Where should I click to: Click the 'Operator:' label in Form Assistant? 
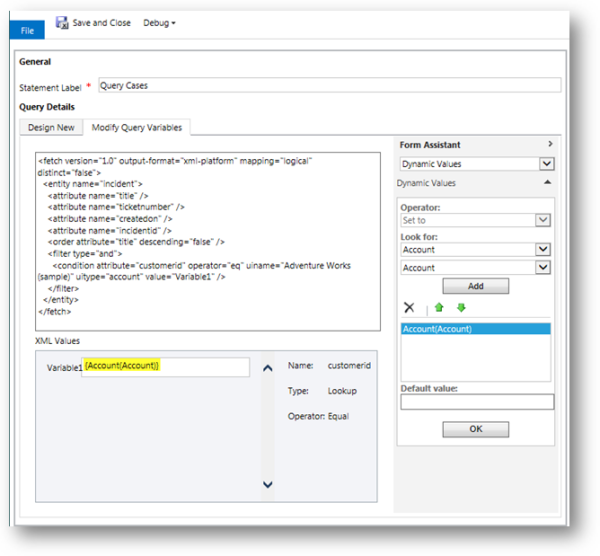coord(420,207)
